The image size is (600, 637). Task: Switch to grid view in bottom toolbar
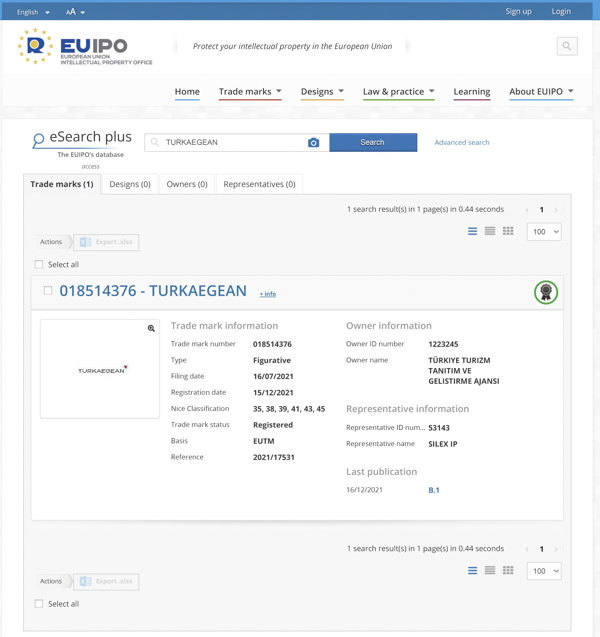[508, 570]
